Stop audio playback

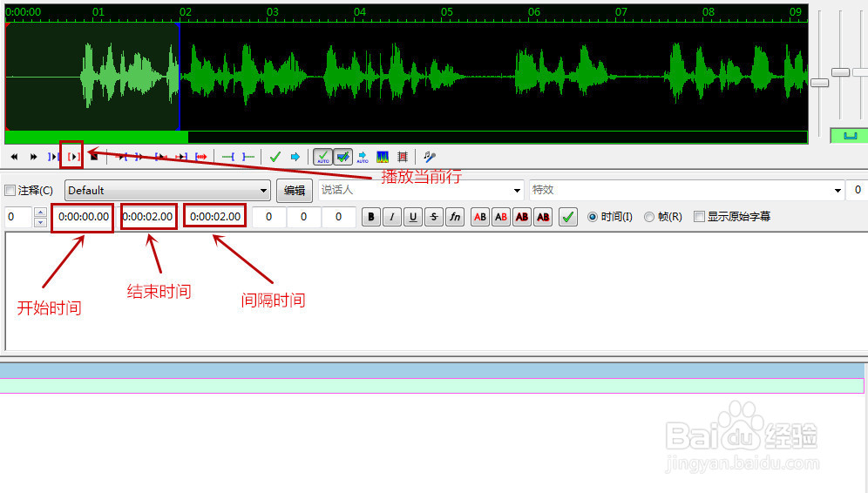click(x=93, y=157)
